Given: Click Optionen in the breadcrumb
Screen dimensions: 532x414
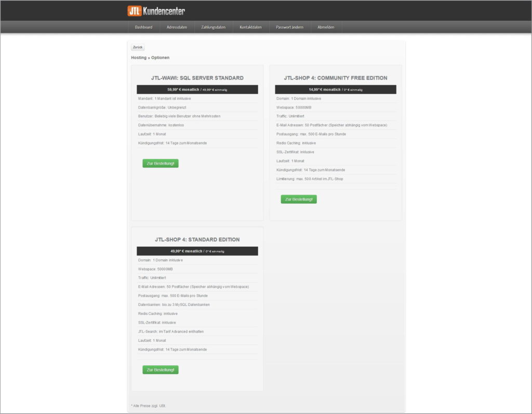Looking at the screenshot, I should click(x=160, y=58).
